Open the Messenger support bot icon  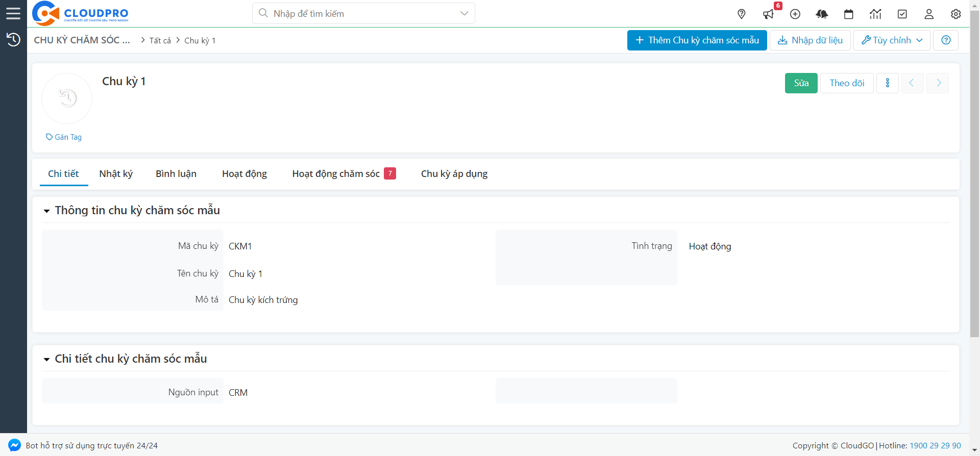click(x=14, y=445)
